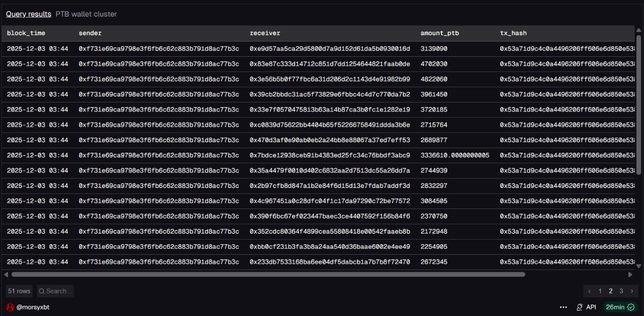The image size is (644, 316).
Task: Click amount_ptb value 4822060
Action: [434, 79]
